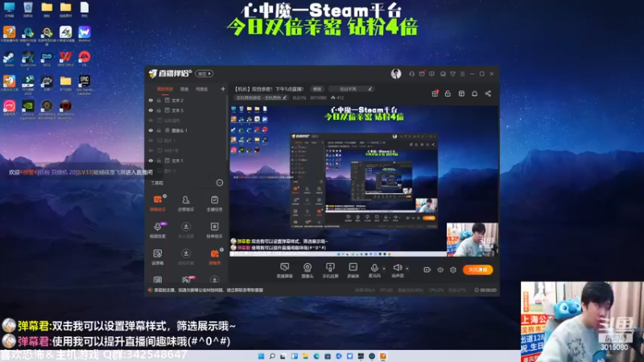The height and width of the screenshot is (362, 644).
Task: Open the gift box icon with red badge
Action: click(435, 93)
